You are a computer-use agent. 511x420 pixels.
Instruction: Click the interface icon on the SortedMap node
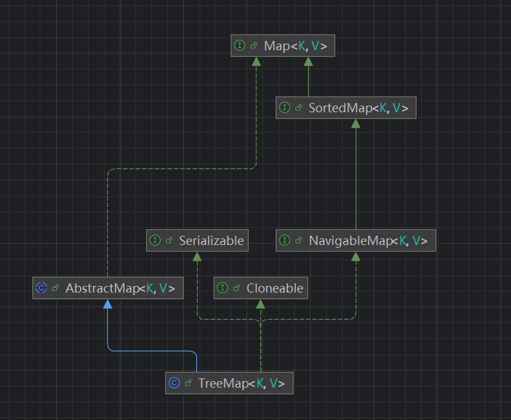pyautogui.click(x=284, y=108)
